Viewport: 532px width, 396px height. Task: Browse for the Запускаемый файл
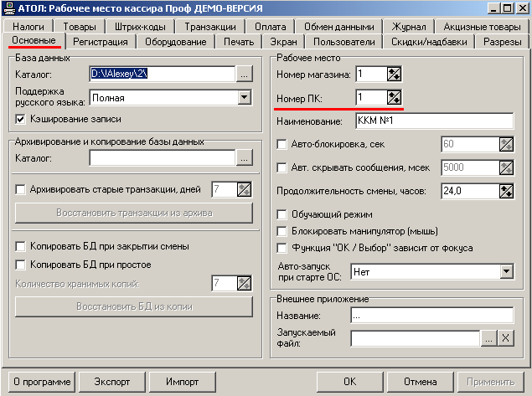(x=488, y=338)
